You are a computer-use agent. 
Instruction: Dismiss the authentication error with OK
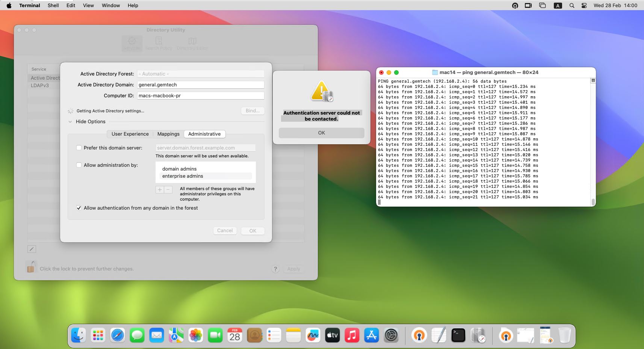[x=321, y=133]
